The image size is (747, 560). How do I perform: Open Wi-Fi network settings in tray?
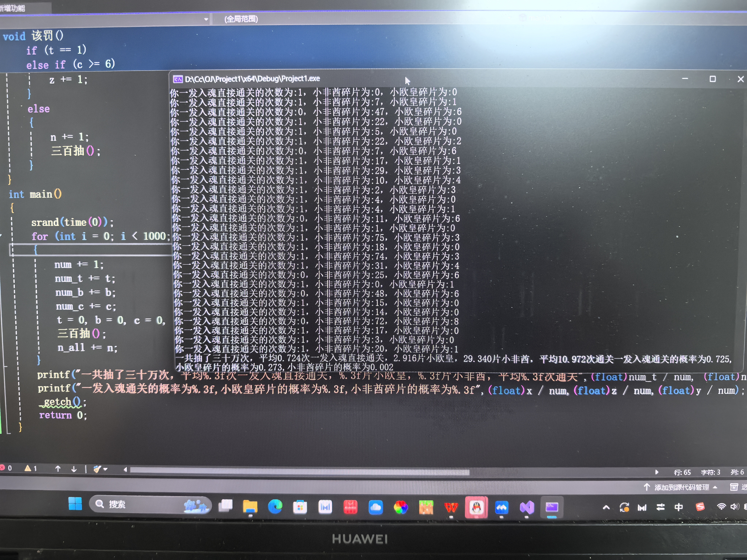721,507
